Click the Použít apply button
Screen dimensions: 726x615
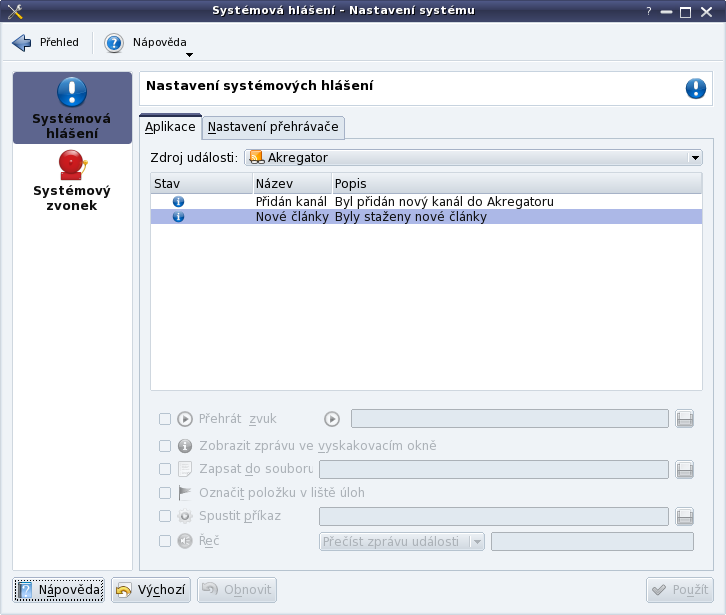tap(679, 590)
